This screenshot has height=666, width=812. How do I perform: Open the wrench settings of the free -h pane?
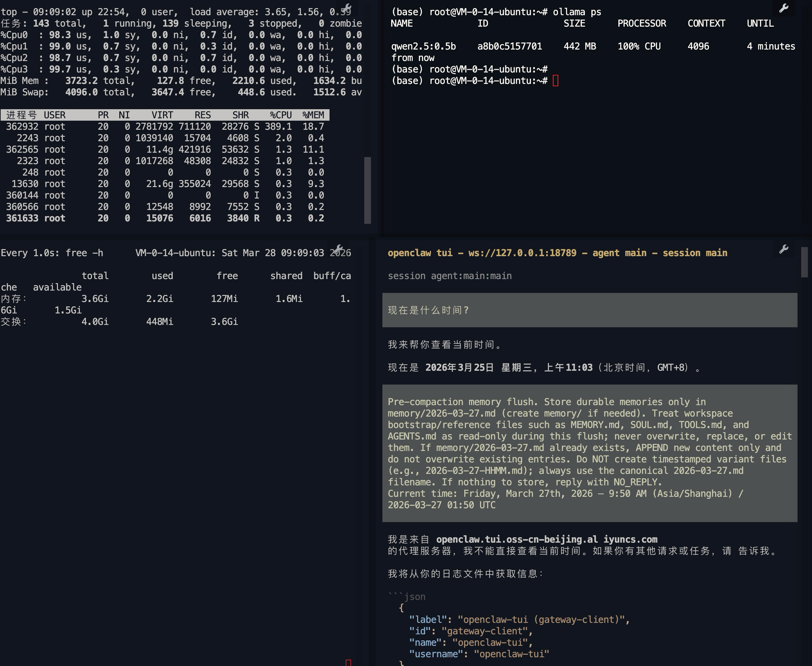click(338, 249)
